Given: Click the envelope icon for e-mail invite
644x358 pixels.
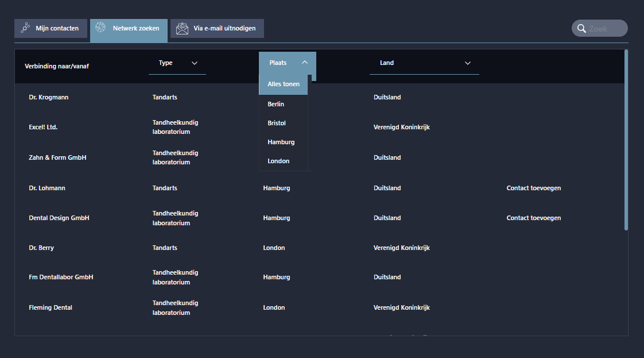Looking at the screenshot, I should tap(182, 28).
